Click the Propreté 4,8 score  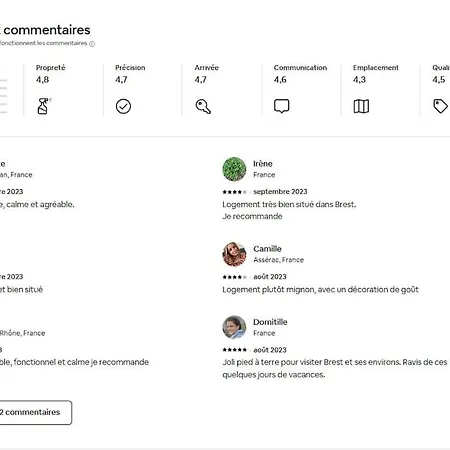[42, 80]
